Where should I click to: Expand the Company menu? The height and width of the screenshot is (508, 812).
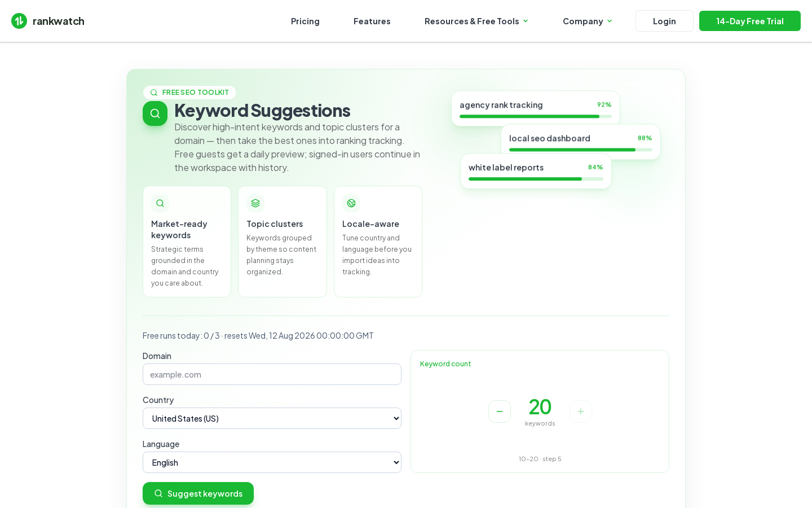point(588,21)
